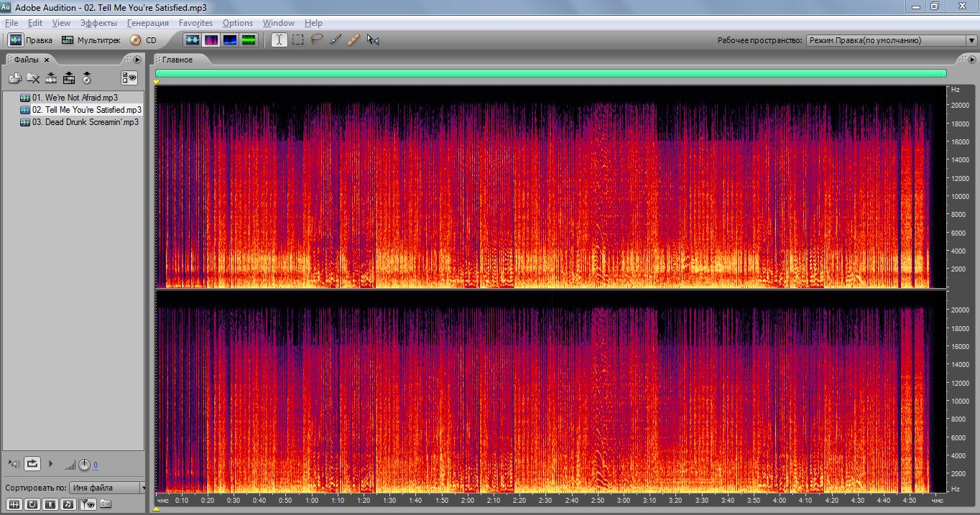Click the preview volume knob
The width and height of the screenshot is (980, 515).
[x=84, y=465]
